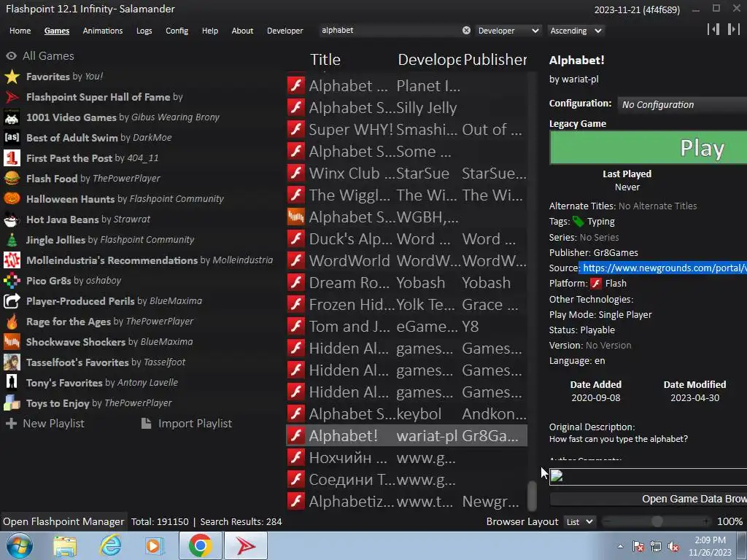This screenshot has width=747, height=560.
Task: Select the Frozen Hid... game row
Action: [406, 305]
